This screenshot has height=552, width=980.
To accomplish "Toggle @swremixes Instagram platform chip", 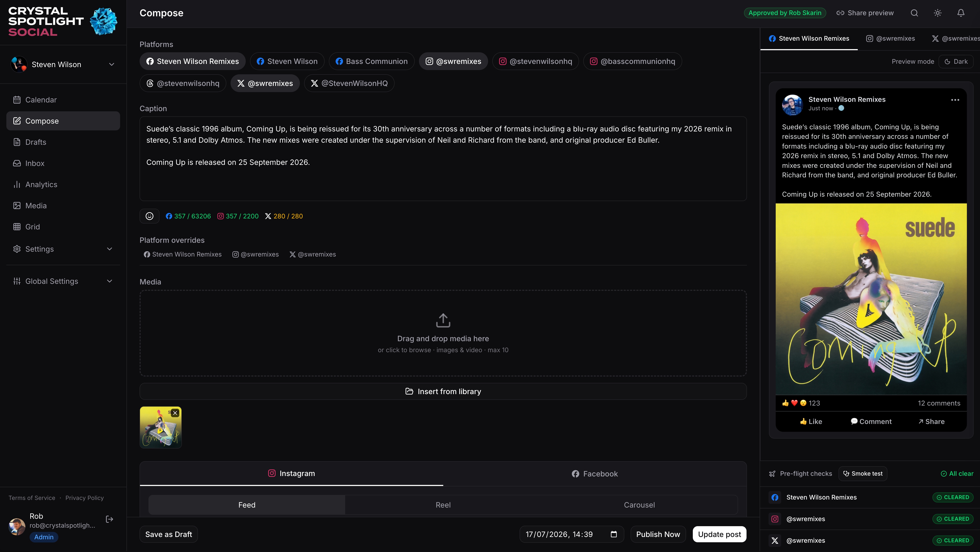I will point(453,61).
